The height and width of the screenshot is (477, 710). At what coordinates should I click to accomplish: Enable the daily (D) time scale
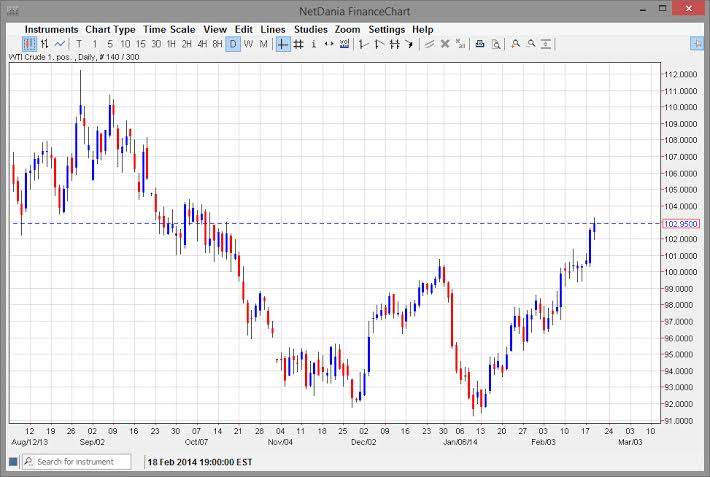coord(233,44)
